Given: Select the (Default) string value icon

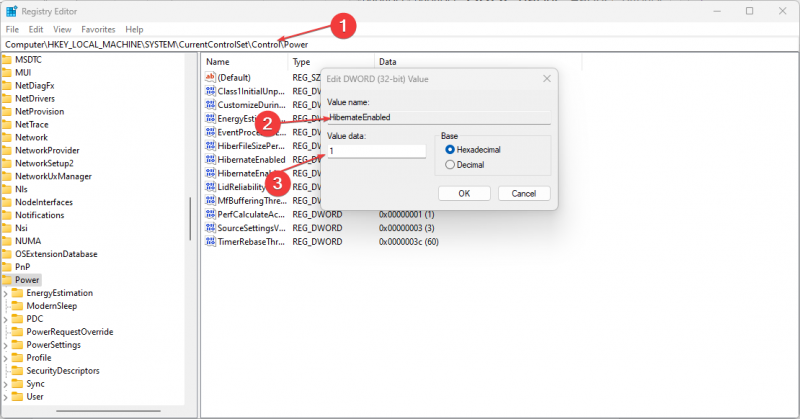Looking at the screenshot, I should tap(210, 77).
